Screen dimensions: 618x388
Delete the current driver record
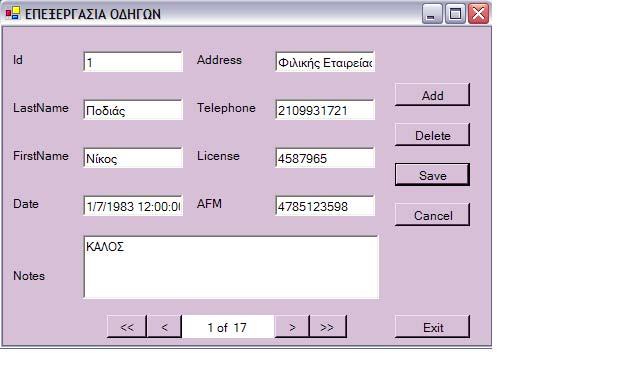[x=432, y=135]
